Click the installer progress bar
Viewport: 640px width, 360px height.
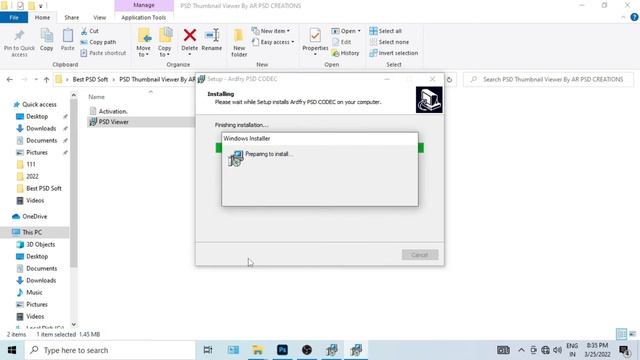(x=320, y=148)
